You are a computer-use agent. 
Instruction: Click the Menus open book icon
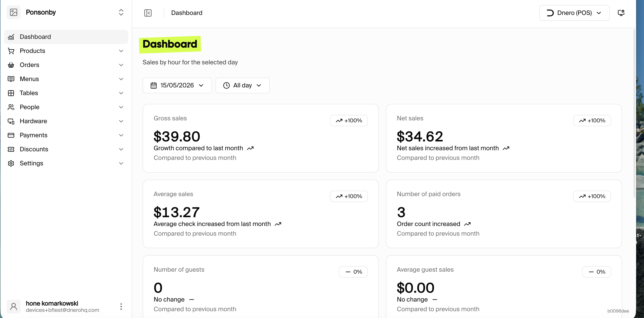pos(11,79)
